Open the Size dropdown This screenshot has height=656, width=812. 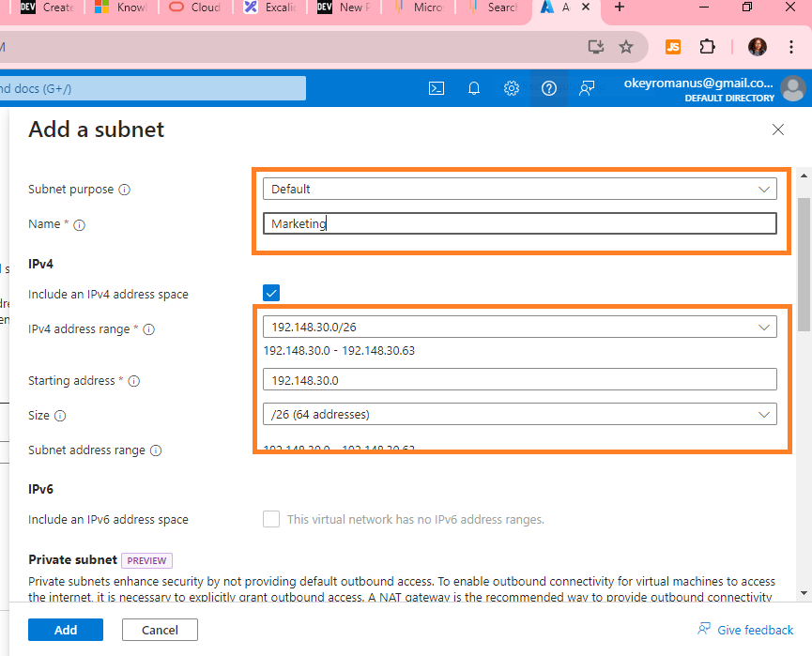pos(520,414)
